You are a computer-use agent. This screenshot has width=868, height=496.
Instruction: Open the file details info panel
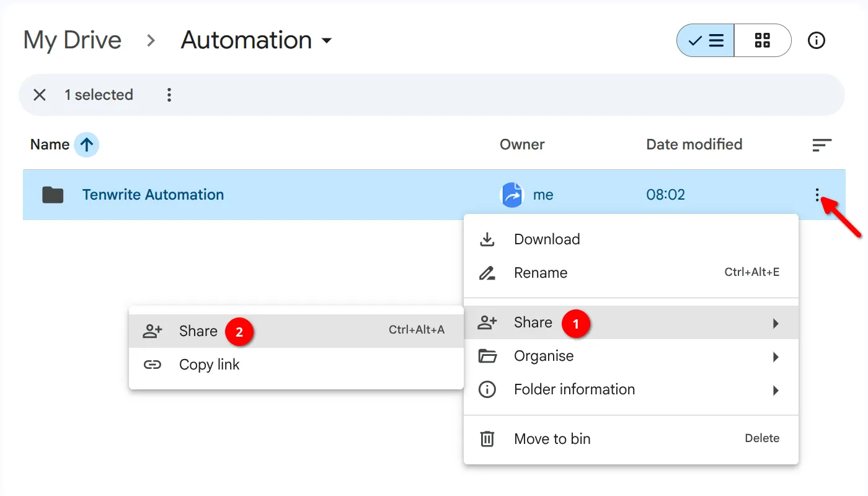point(817,40)
